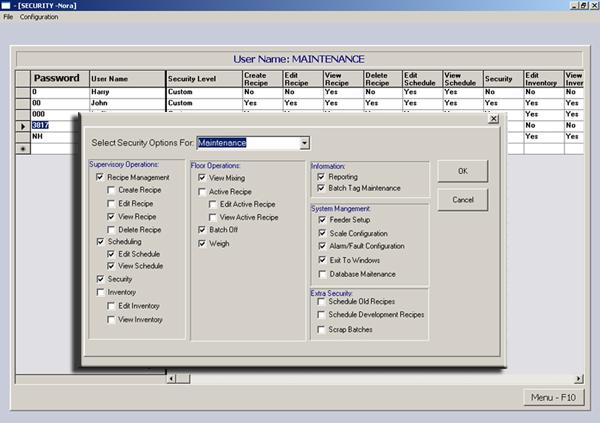Uncheck the View Recipe checkbox
Screen dimensions: 600x423
tap(111, 216)
